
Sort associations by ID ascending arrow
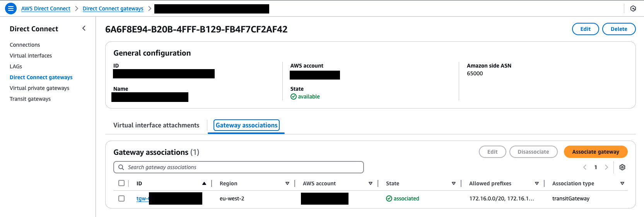click(x=204, y=183)
